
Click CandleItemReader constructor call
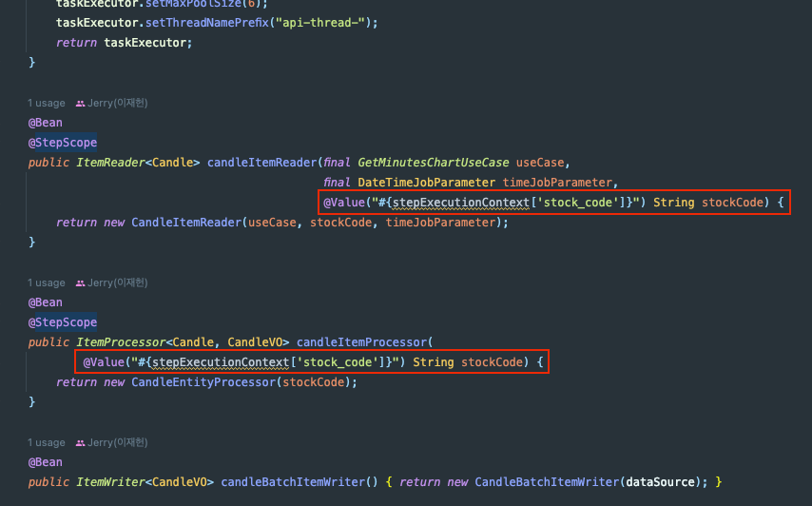pos(186,223)
